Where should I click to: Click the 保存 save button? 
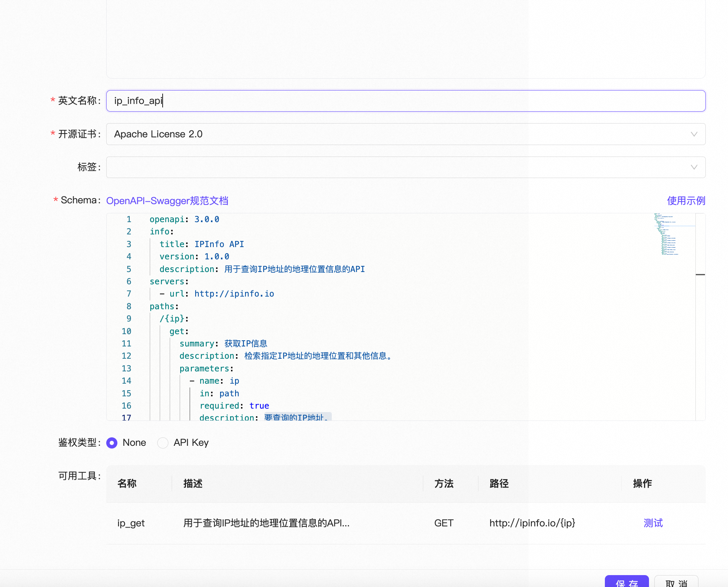[x=627, y=581]
